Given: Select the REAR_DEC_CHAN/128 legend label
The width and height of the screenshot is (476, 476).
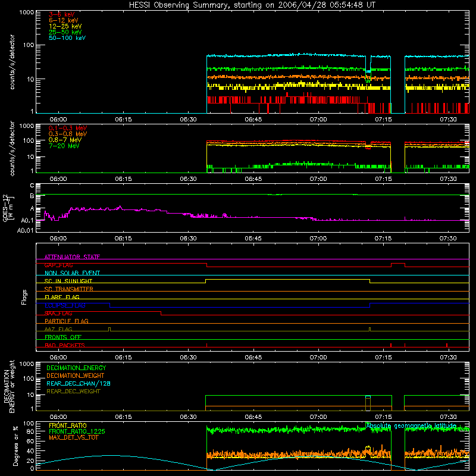Looking at the screenshot, I should [79, 383].
